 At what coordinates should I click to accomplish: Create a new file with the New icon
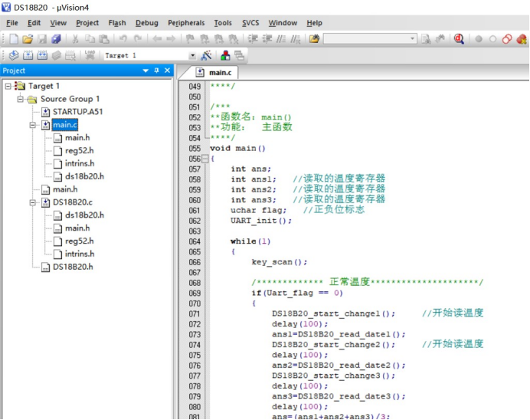(x=14, y=39)
